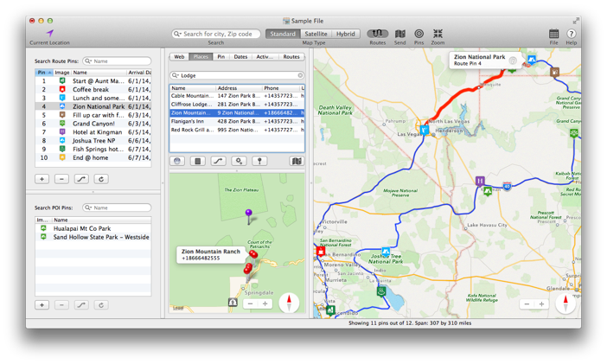
Task: Click the compass on the main map
Action: (565, 303)
